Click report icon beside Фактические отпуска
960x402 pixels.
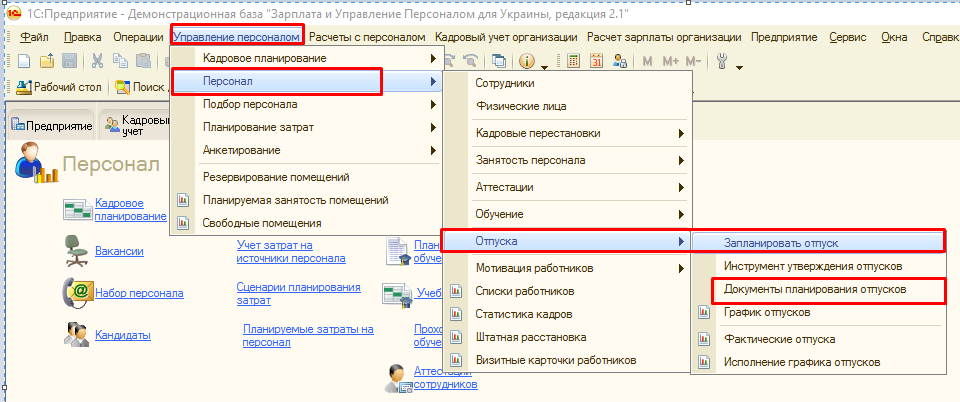click(704, 339)
